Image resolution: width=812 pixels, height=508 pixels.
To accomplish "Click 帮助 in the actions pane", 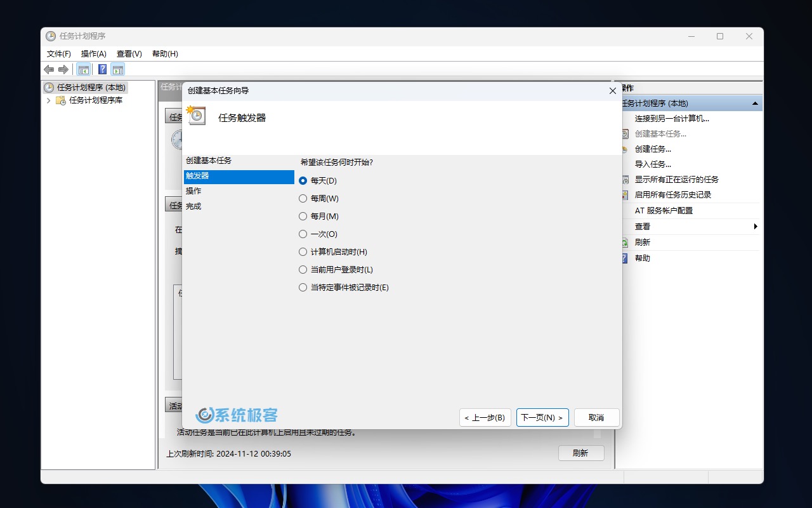I will click(x=642, y=258).
